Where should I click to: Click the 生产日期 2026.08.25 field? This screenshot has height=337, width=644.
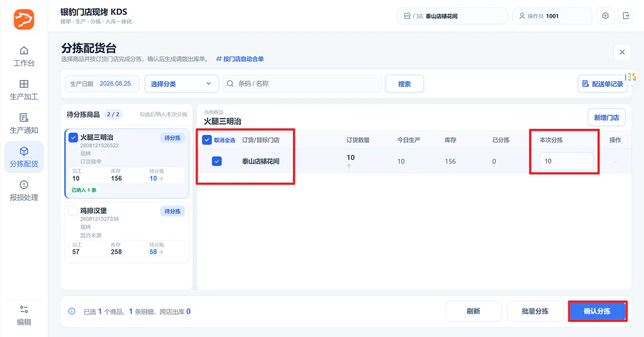(x=102, y=83)
